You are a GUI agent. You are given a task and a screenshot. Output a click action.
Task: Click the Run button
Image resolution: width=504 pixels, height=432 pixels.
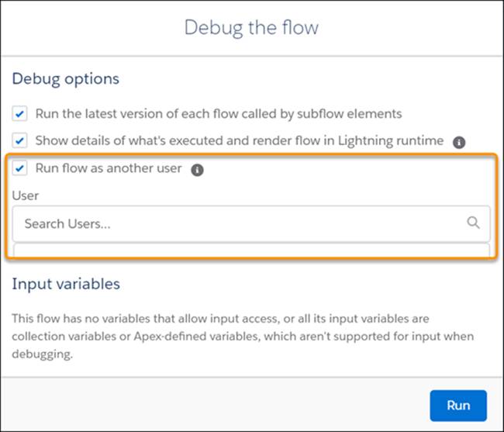pyautogui.click(x=458, y=406)
